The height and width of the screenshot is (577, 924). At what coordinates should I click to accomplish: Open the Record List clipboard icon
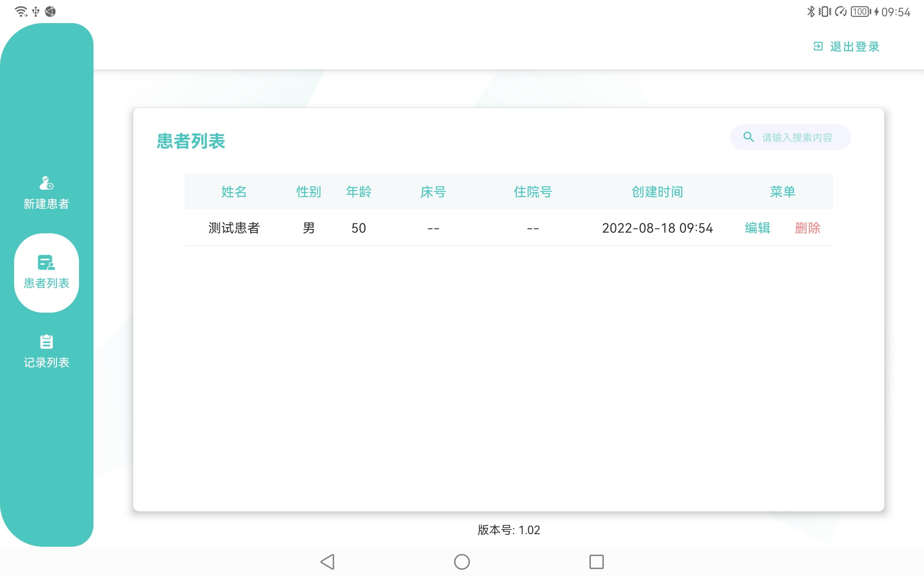tap(47, 342)
